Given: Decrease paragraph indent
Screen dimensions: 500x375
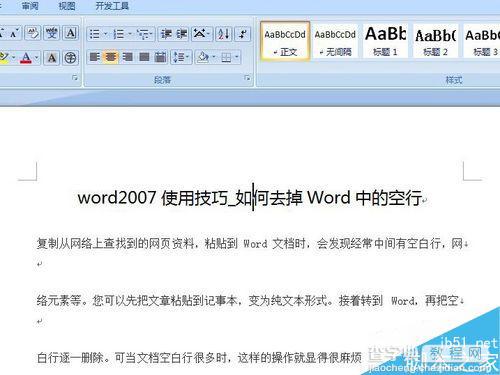Looking at the screenshot, I should pos(166,34).
